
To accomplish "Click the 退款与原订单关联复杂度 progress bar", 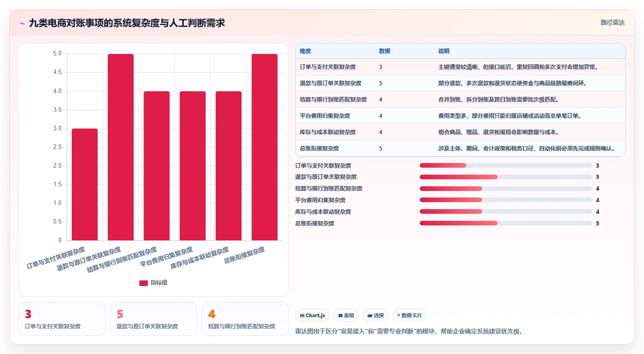I will pos(506,177).
